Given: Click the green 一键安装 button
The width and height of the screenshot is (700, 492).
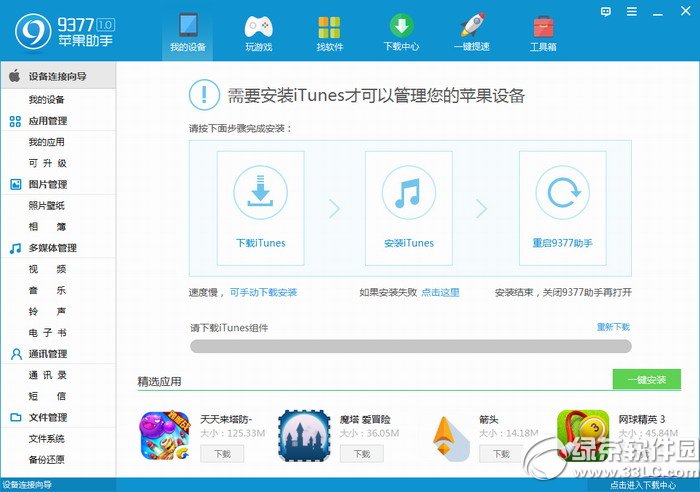Looking at the screenshot, I should pyautogui.click(x=646, y=379).
